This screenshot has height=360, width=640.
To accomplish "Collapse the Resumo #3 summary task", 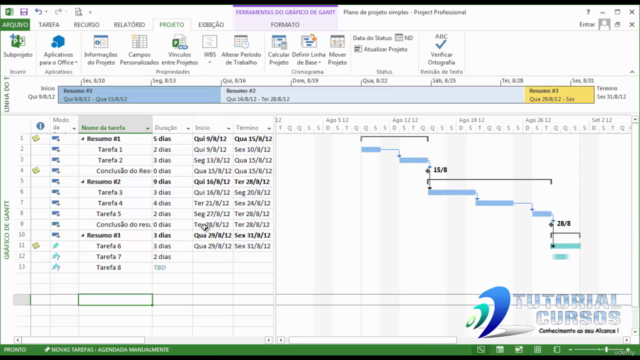I will click(82, 236).
